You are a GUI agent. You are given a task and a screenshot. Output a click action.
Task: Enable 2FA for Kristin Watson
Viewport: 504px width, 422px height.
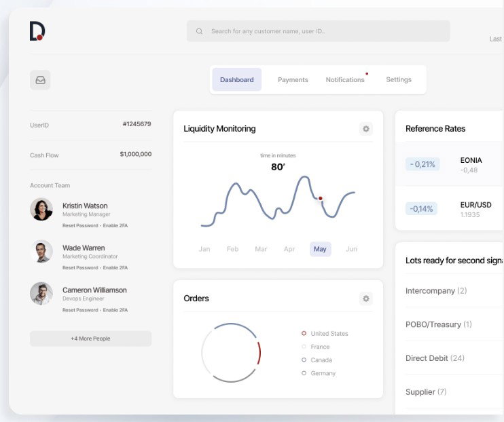pos(115,225)
